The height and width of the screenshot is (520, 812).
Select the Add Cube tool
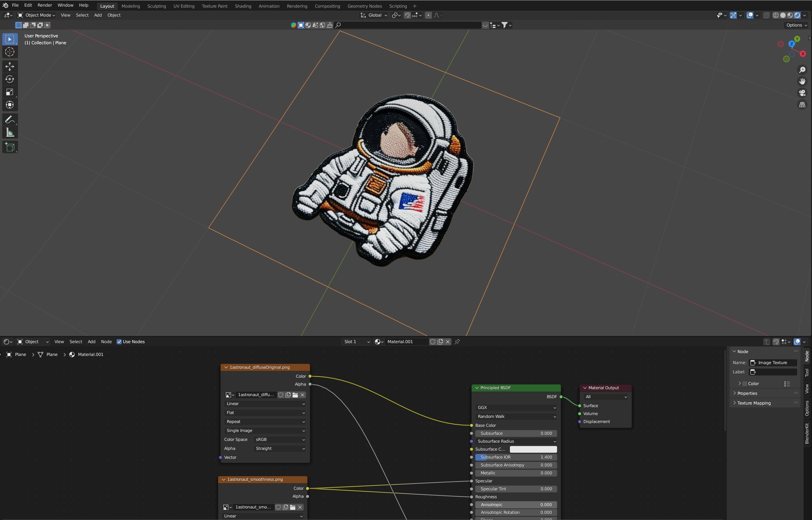click(9, 147)
